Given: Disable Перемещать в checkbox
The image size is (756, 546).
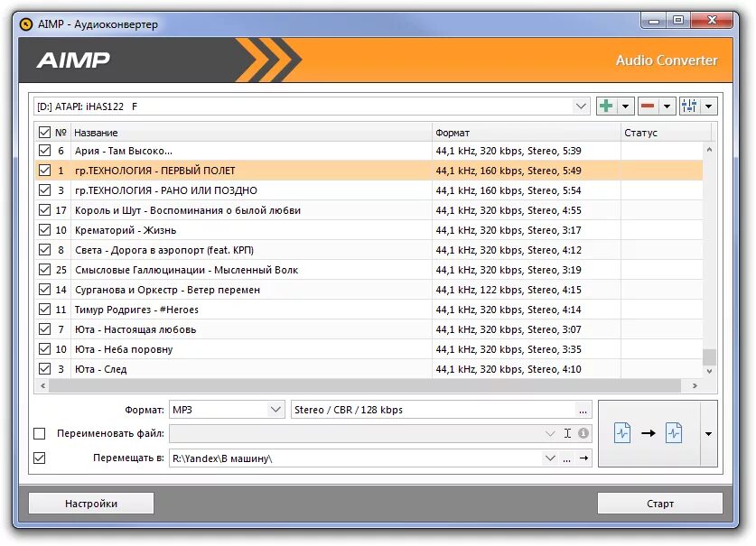Looking at the screenshot, I should coord(40,458).
